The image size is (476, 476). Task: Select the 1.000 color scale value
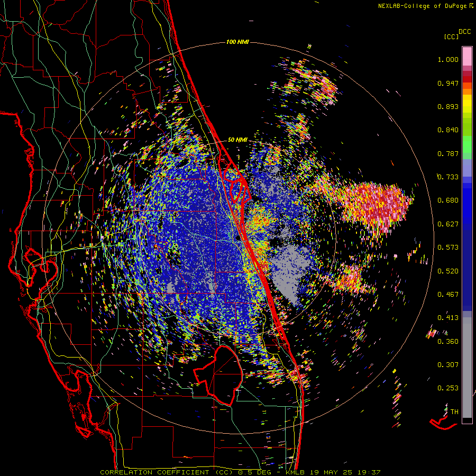pyautogui.click(x=448, y=59)
